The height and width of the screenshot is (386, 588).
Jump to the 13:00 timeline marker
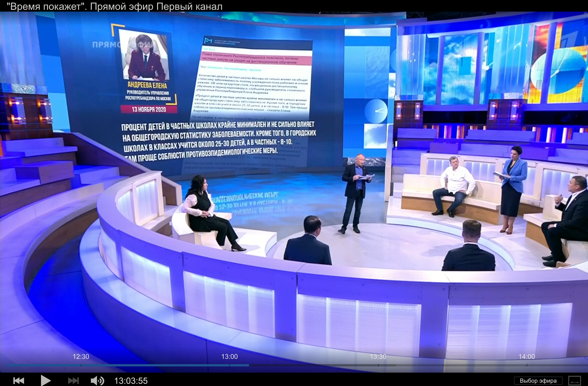(229, 357)
